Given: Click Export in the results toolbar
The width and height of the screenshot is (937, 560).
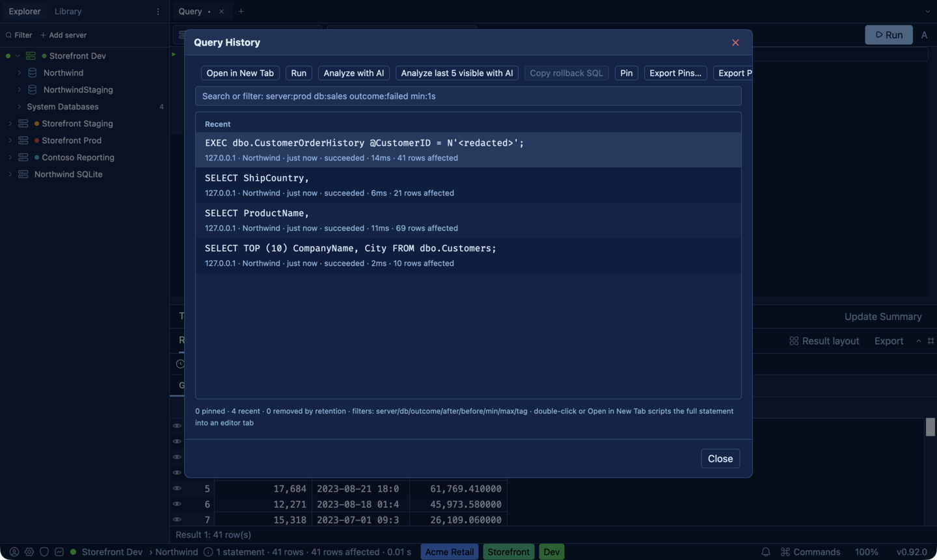Looking at the screenshot, I should 889,341.
